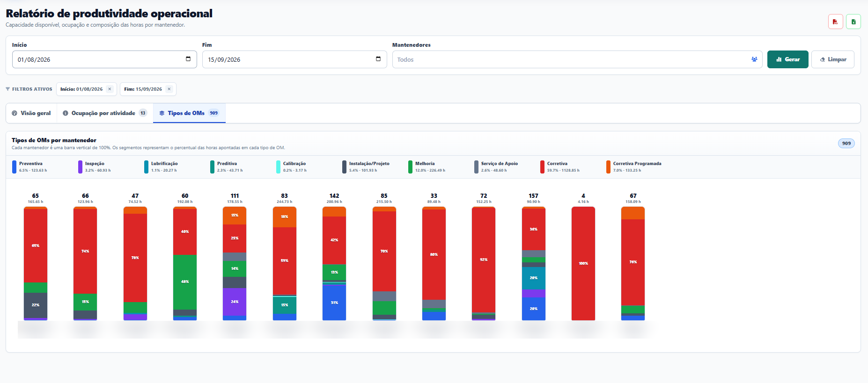Click the teal 15% Preditiva bar segment
The image size is (868, 383).
pyautogui.click(x=285, y=305)
